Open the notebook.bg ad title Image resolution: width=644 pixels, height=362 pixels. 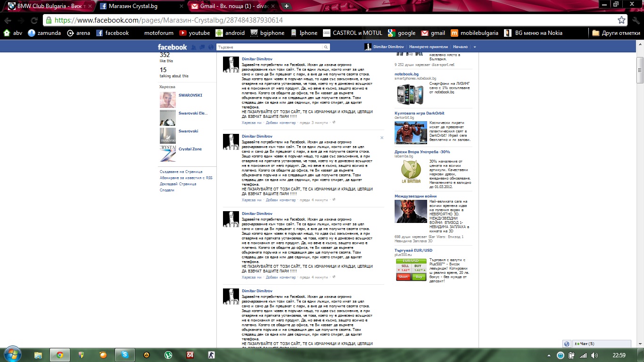(x=406, y=74)
